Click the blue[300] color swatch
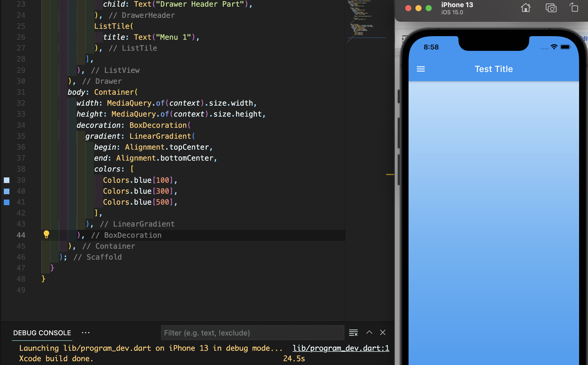The image size is (588, 365). point(7,191)
